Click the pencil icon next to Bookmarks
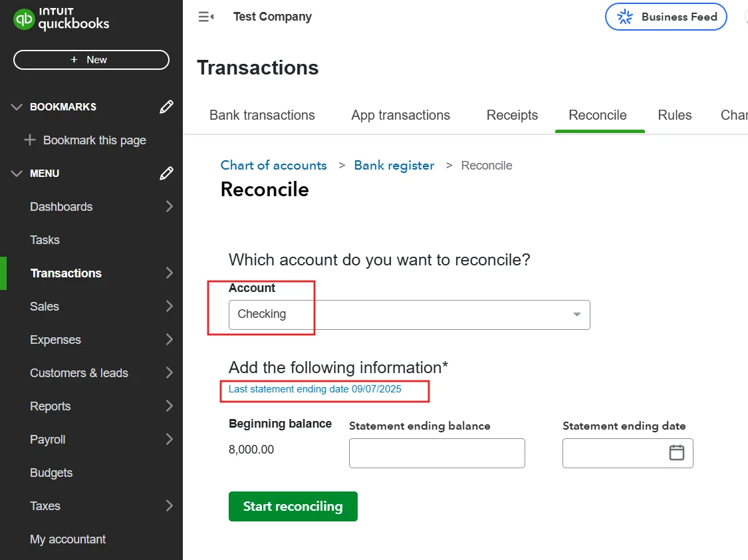Image resolution: width=748 pixels, height=560 pixels. [x=167, y=106]
